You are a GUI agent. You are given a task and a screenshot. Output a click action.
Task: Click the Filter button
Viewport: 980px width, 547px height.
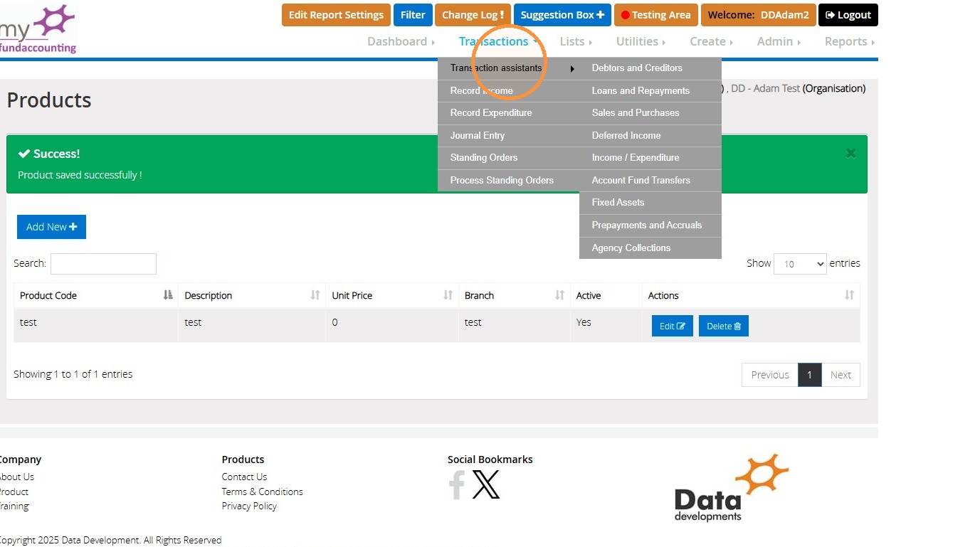[413, 15]
